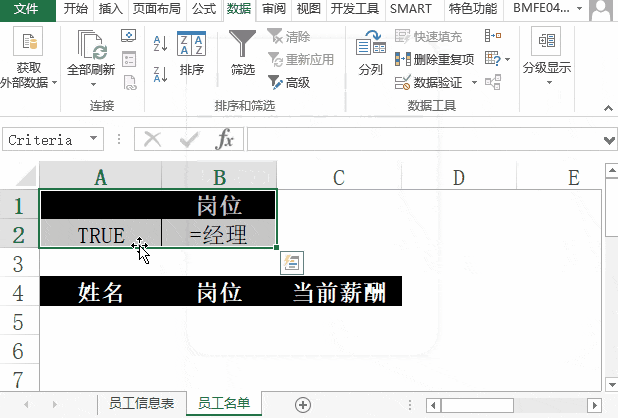Click Remove Duplicates

[434, 59]
